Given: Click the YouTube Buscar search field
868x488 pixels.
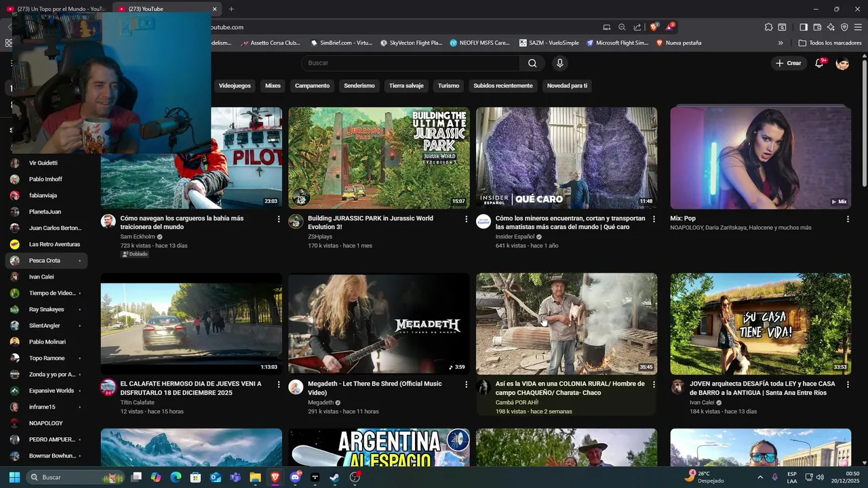Looking at the screenshot, I should tap(410, 63).
